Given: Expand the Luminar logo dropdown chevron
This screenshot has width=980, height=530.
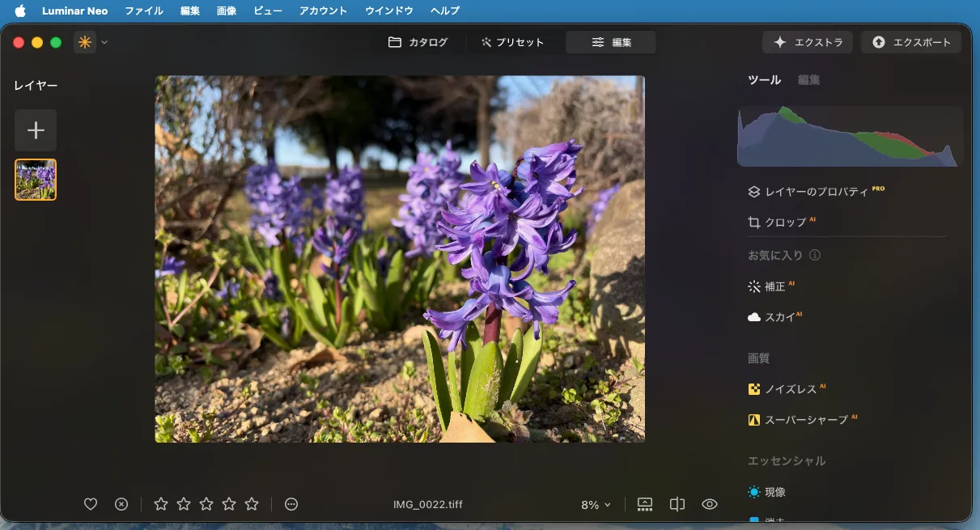Looking at the screenshot, I should (x=104, y=42).
